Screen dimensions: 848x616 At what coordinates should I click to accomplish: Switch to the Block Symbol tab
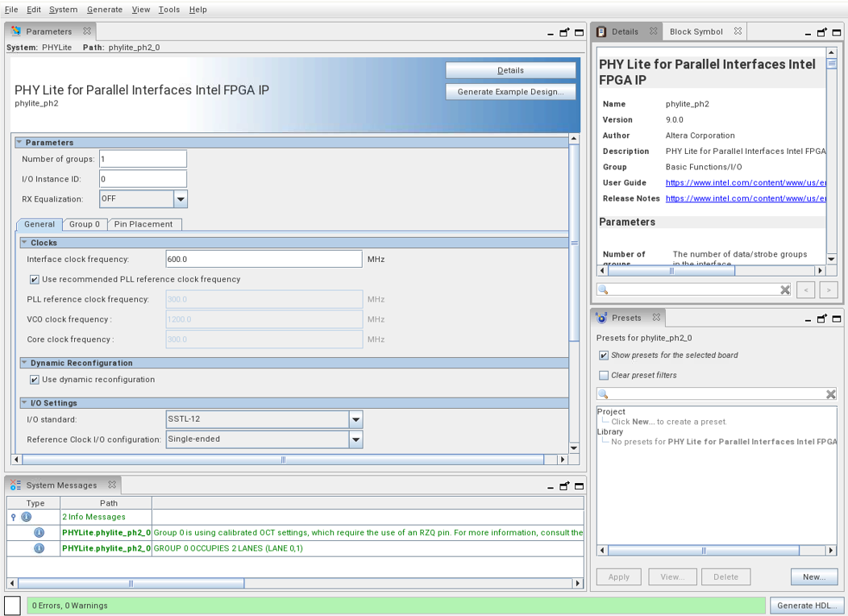click(x=696, y=32)
